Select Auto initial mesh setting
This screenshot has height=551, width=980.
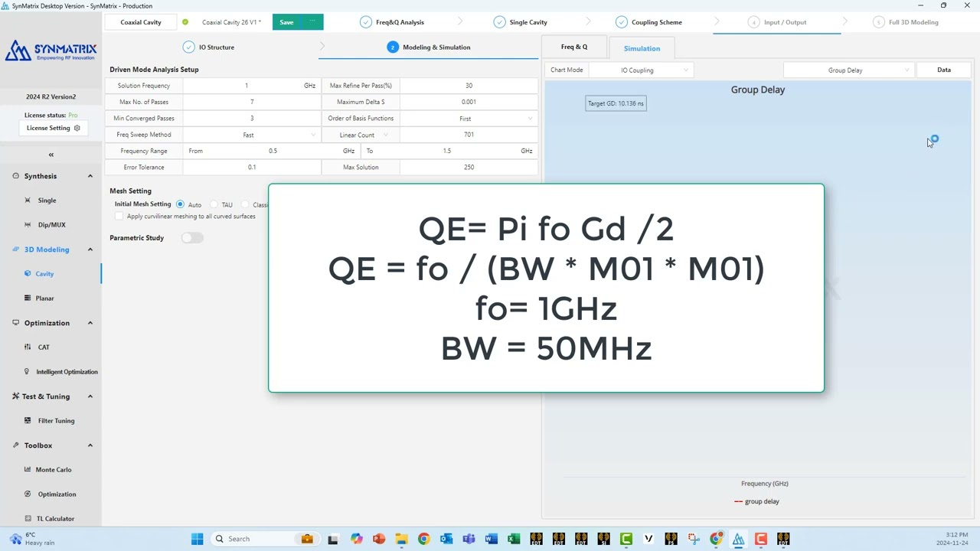coord(180,204)
